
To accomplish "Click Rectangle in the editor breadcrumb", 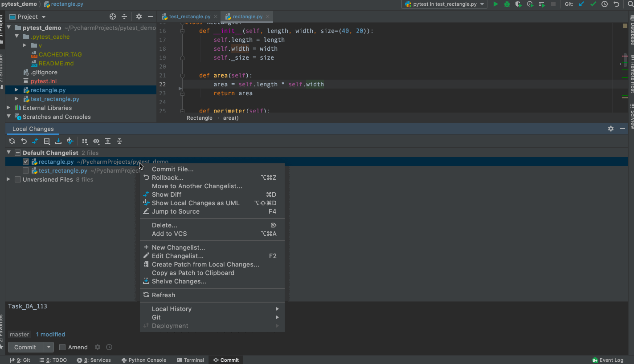I will [200, 118].
